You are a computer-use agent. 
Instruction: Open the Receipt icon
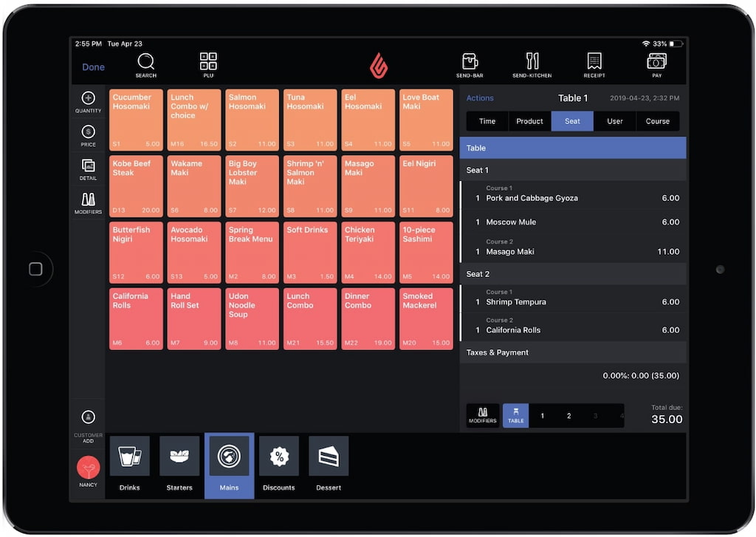point(594,65)
